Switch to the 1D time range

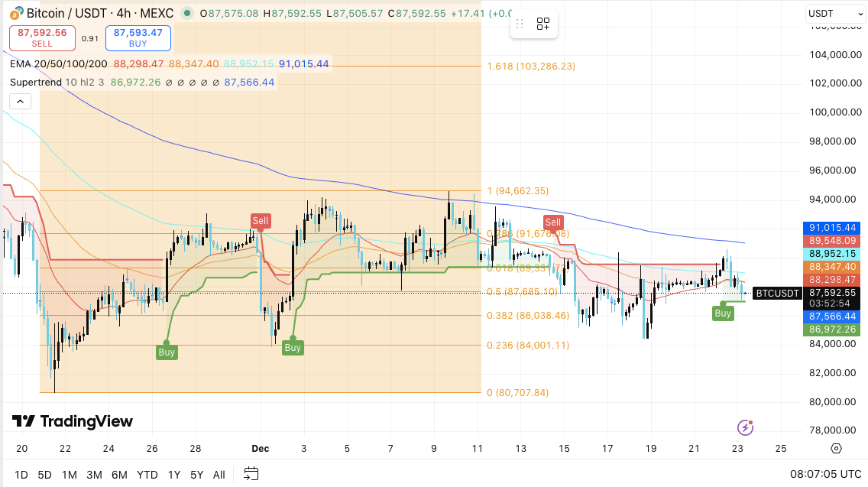tap(21, 475)
